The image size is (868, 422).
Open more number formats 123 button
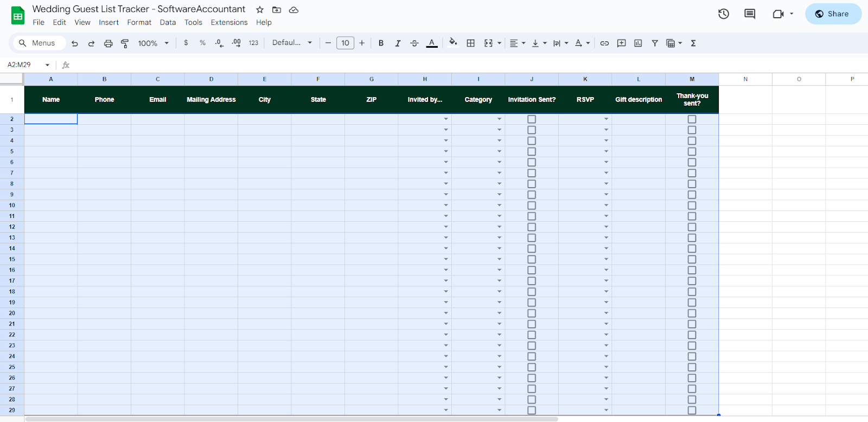click(x=253, y=43)
